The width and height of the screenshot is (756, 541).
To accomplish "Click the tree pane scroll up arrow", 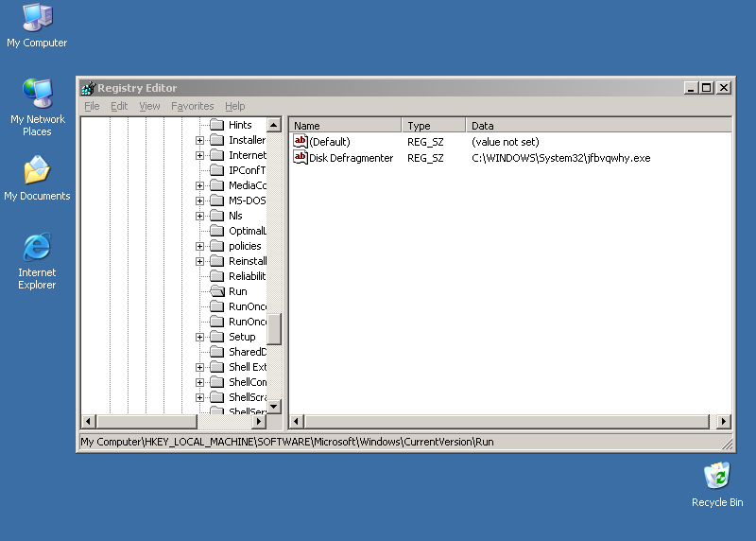I will 274,125.
